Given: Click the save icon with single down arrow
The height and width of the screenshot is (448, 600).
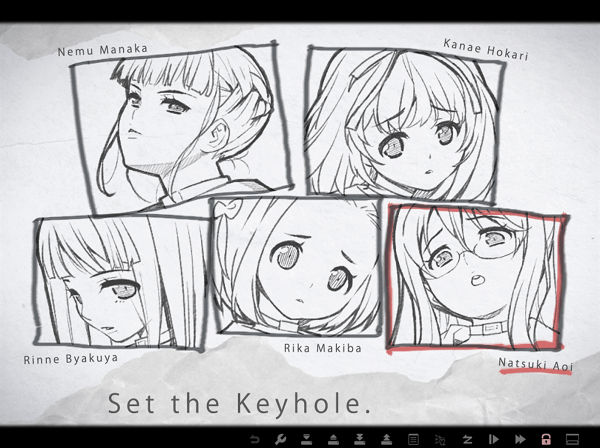Looking at the screenshot, I should [307, 439].
